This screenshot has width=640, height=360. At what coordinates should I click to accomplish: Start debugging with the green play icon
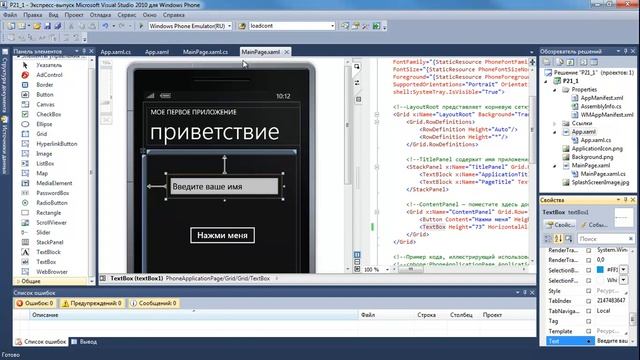point(141,26)
